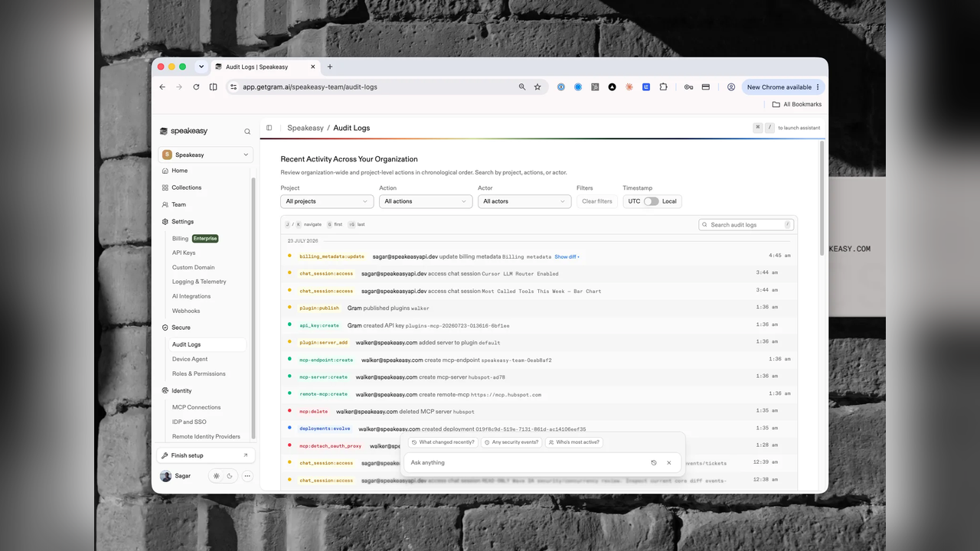980x551 pixels.
Task: Toggle timestamp between UTC and Local
Action: tap(651, 201)
